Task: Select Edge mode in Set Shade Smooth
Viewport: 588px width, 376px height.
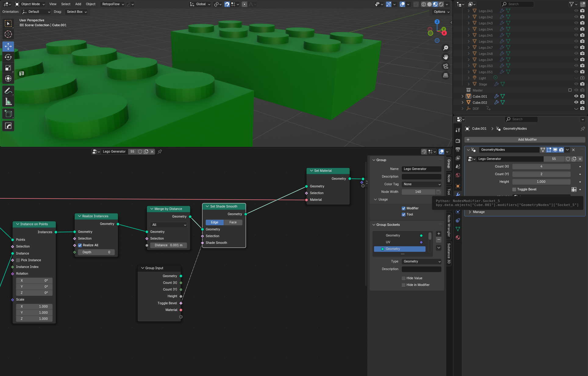Action: (215, 222)
